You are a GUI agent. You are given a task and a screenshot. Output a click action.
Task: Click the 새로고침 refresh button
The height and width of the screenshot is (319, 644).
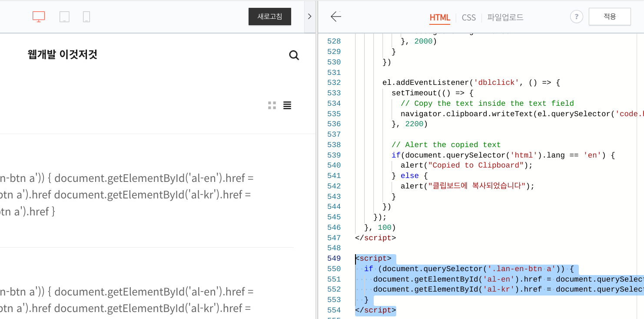(x=270, y=17)
